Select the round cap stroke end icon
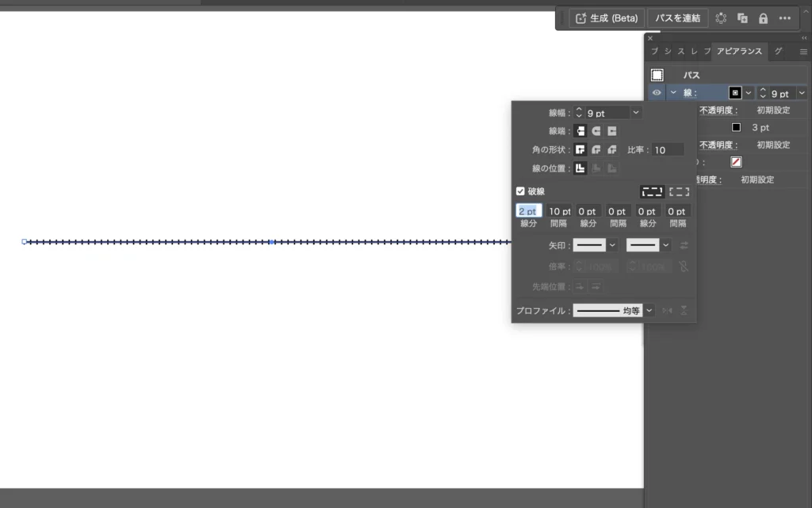The image size is (812, 508). 596,131
